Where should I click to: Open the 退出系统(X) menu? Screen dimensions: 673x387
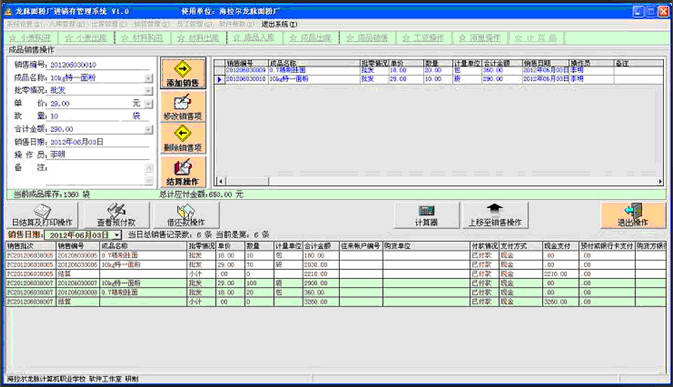tap(279, 24)
